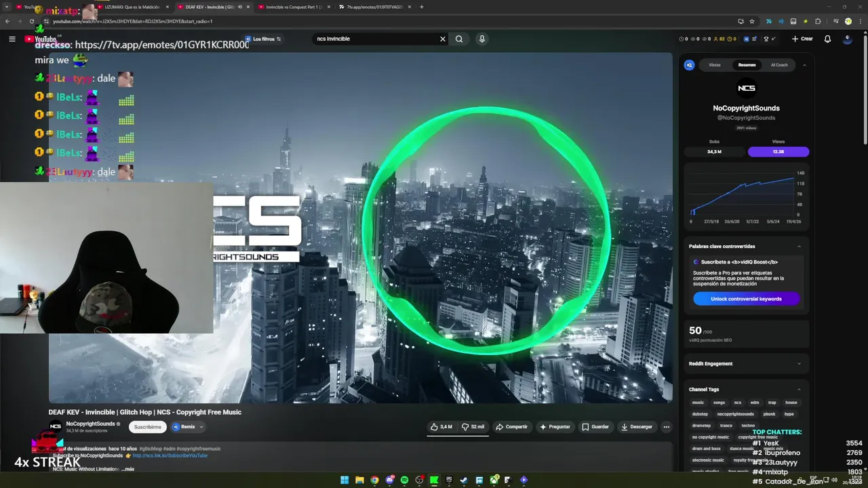
Task: Open the browser extensions puzzle icon
Action: pos(818,21)
